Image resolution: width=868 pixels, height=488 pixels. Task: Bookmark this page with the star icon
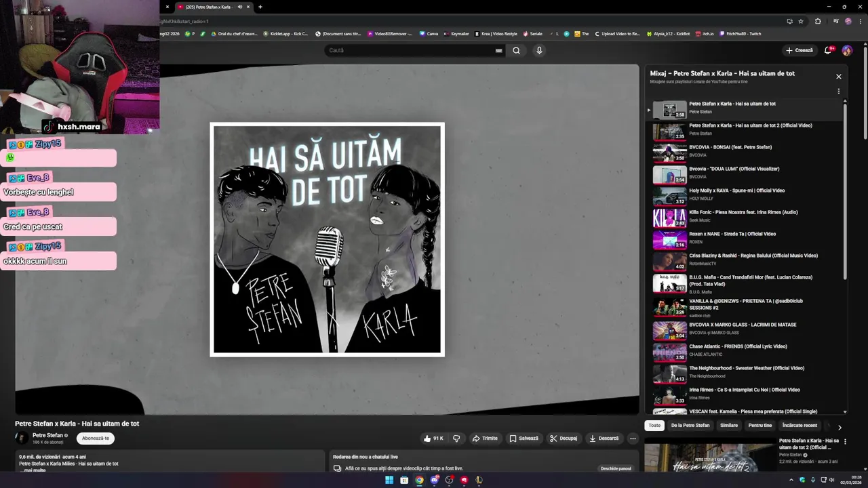coord(801,21)
